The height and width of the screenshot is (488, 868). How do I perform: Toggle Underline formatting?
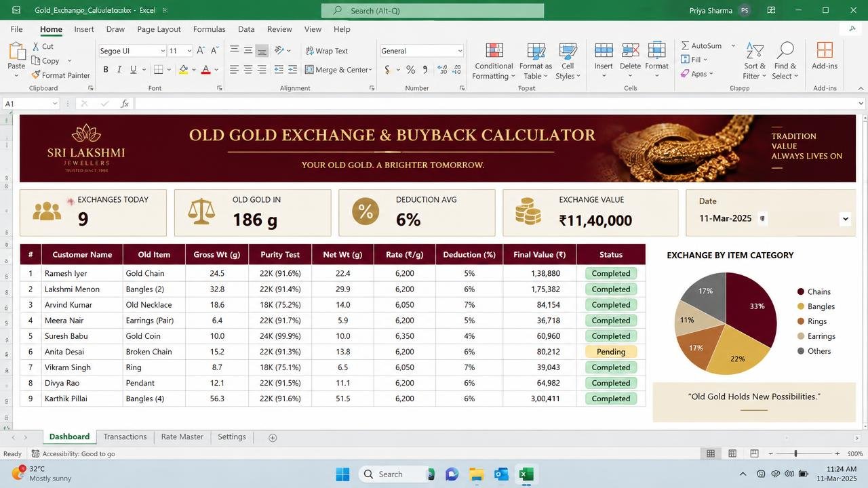133,69
